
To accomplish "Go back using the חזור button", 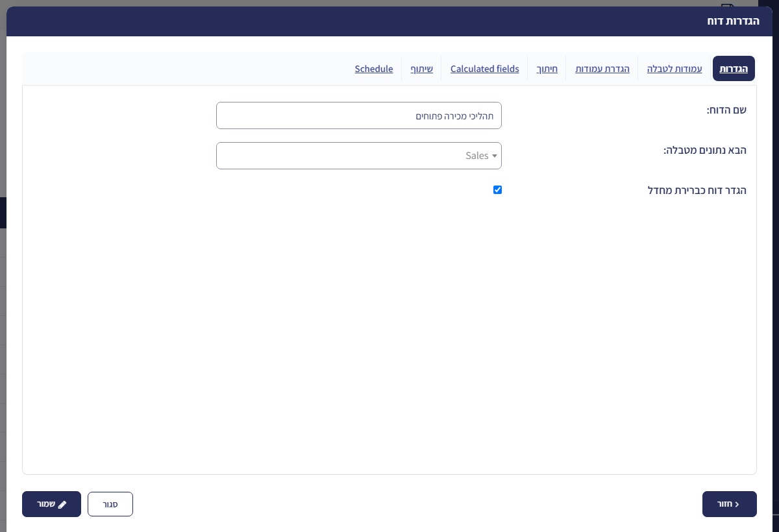I will tap(729, 504).
